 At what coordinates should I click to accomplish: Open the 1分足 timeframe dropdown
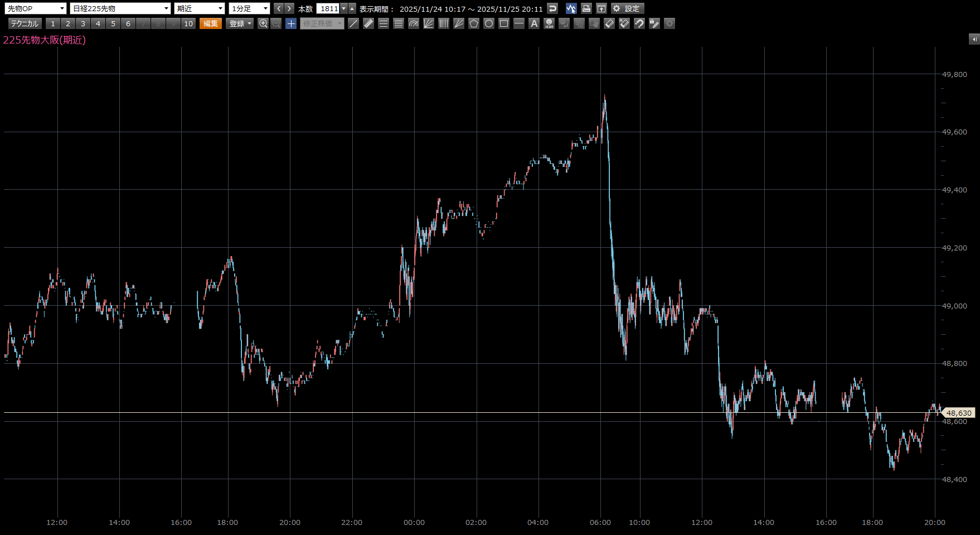pyautogui.click(x=249, y=8)
